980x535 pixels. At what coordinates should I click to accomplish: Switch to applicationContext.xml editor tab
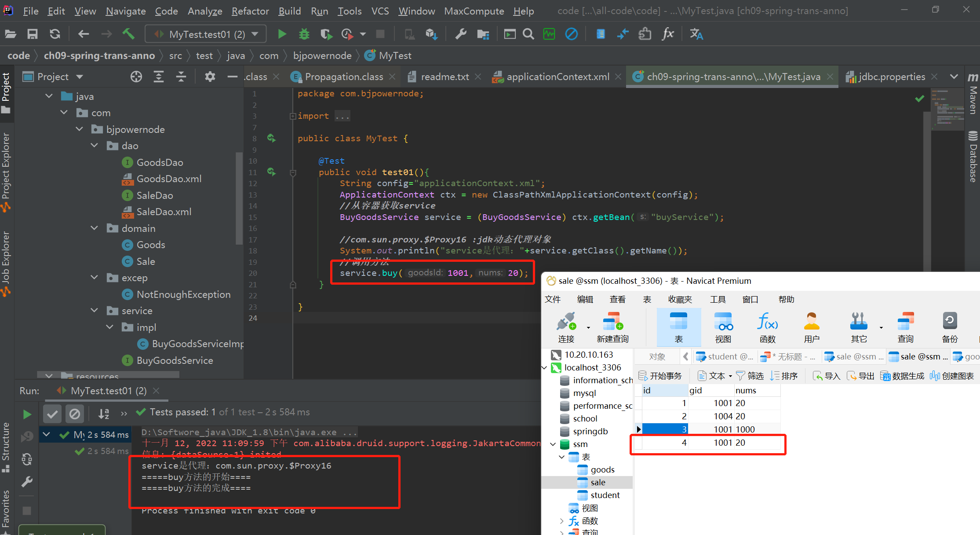(x=557, y=77)
